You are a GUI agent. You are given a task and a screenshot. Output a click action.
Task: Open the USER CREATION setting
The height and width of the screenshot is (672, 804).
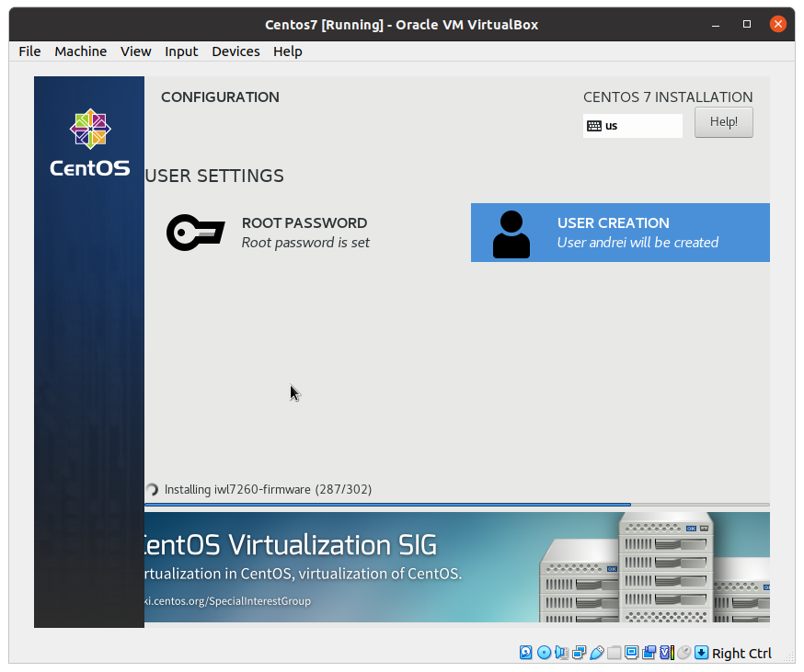tap(620, 233)
